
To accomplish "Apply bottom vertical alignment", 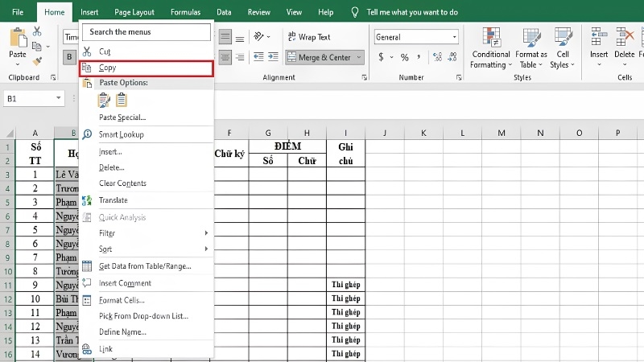I will coord(240,38).
